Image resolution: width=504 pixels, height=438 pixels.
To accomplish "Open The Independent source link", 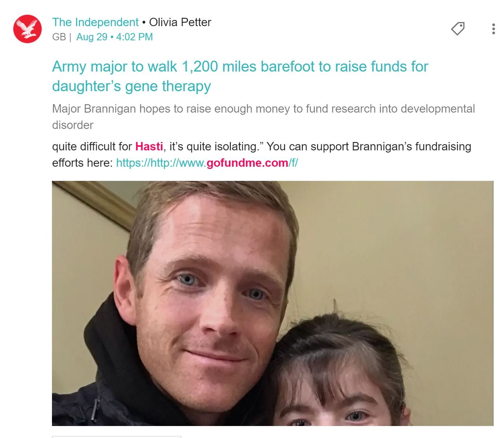I will click(95, 22).
